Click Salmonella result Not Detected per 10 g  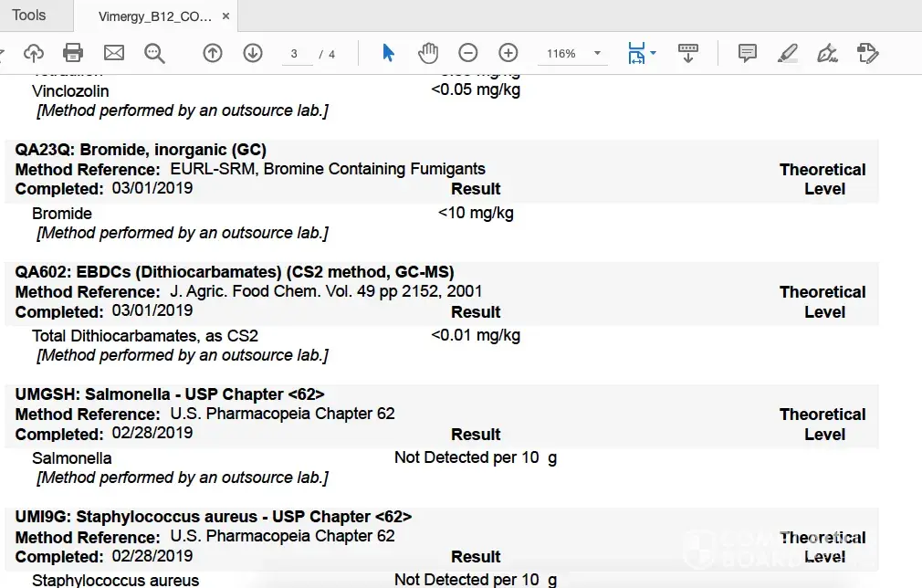coord(476,457)
